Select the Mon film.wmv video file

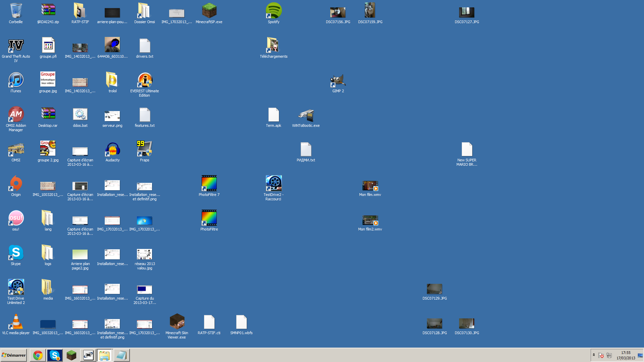click(370, 186)
